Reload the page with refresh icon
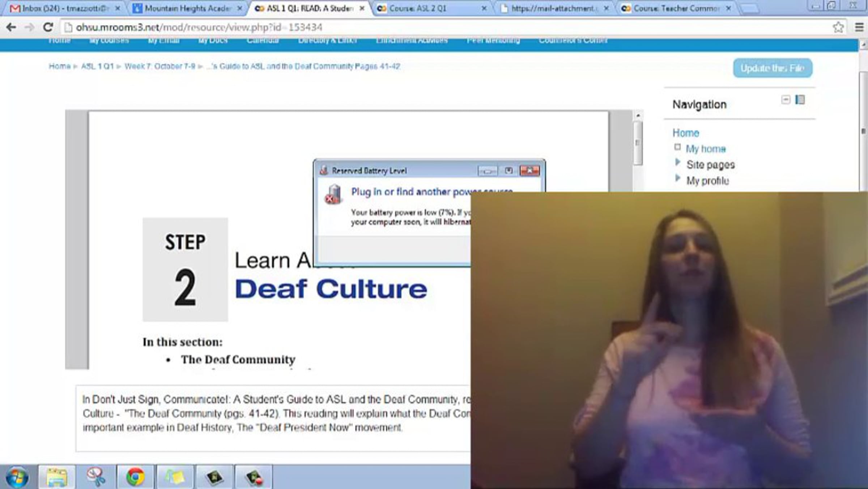The height and width of the screenshot is (489, 868). coord(48,27)
